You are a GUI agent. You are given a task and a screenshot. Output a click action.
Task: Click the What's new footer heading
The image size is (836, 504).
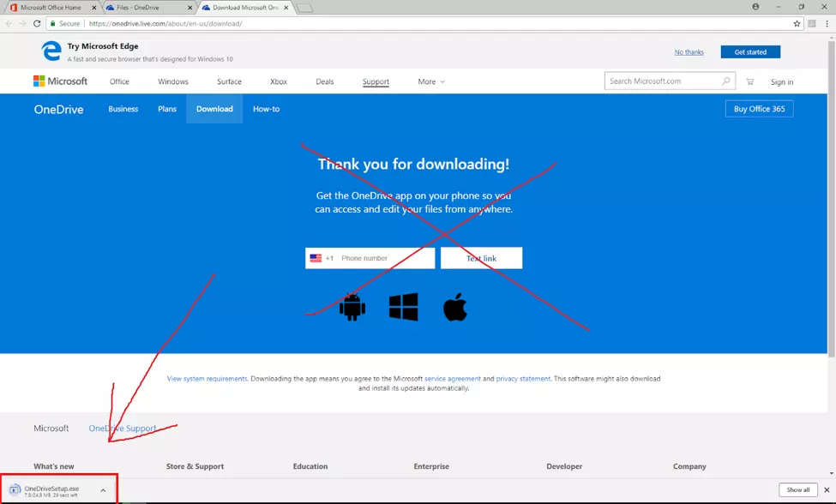[54, 466]
